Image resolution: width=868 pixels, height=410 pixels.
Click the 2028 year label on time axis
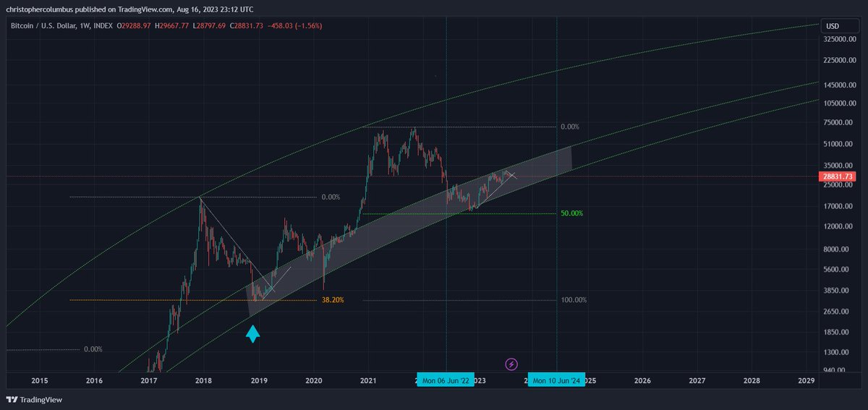click(x=752, y=380)
